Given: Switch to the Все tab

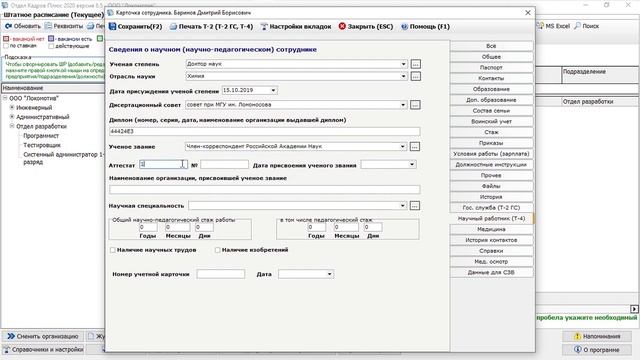Looking at the screenshot, I should [491, 46].
